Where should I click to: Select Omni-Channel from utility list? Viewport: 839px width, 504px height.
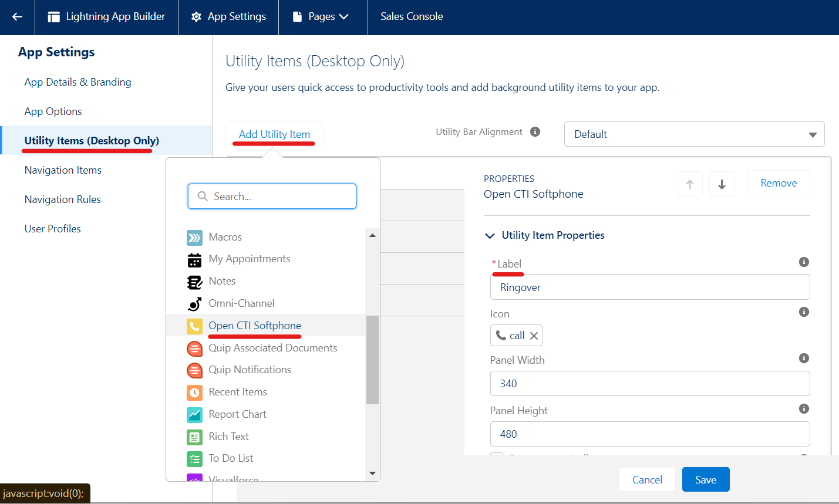[x=242, y=303]
